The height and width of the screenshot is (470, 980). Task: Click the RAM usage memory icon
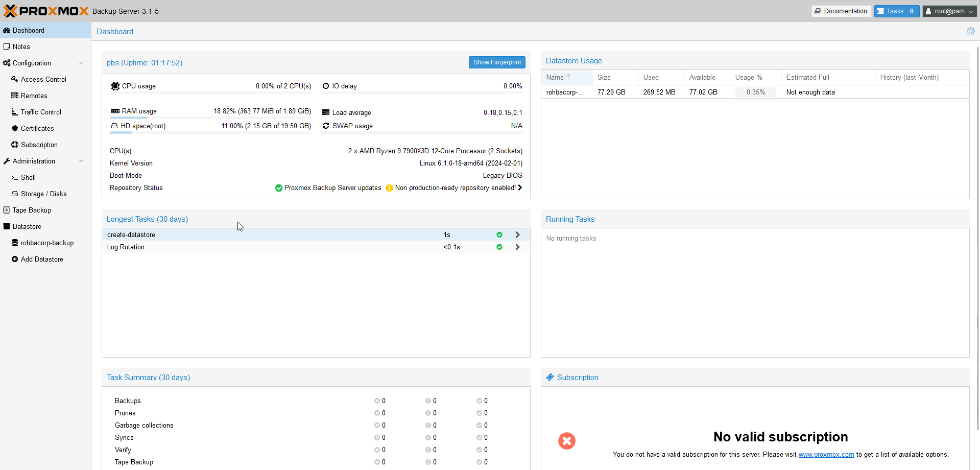(x=115, y=111)
